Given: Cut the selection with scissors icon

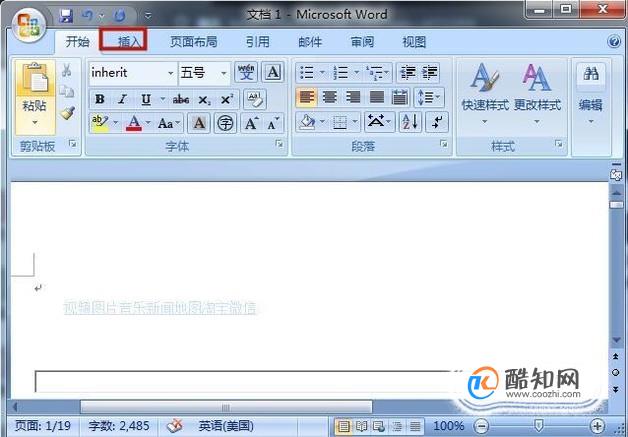Looking at the screenshot, I should [x=66, y=70].
